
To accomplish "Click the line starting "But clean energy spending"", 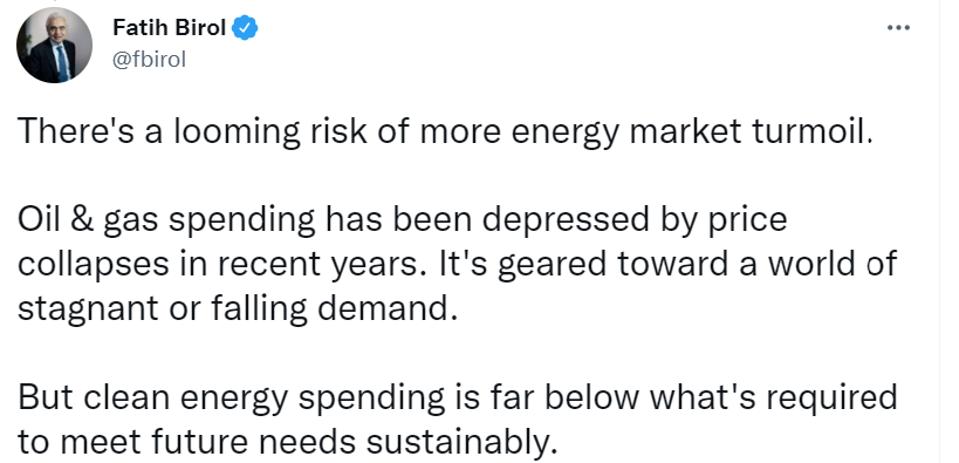I will tap(457, 396).
